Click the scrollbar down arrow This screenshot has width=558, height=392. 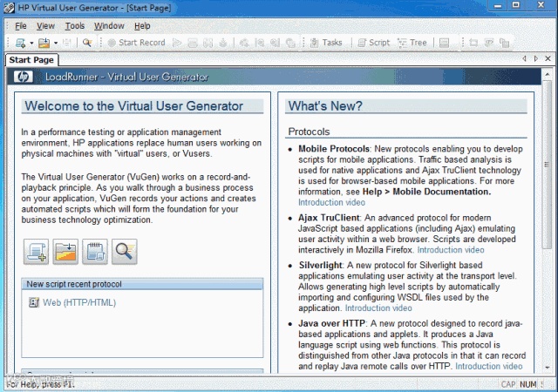pyautogui.click(x=547, y=368)
